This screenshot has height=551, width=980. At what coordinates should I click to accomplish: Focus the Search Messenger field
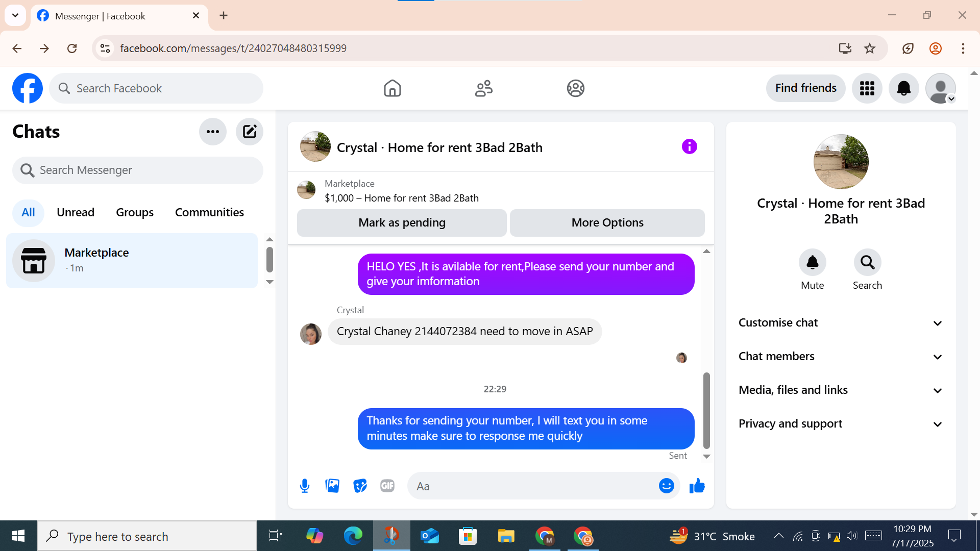point(138,170)
